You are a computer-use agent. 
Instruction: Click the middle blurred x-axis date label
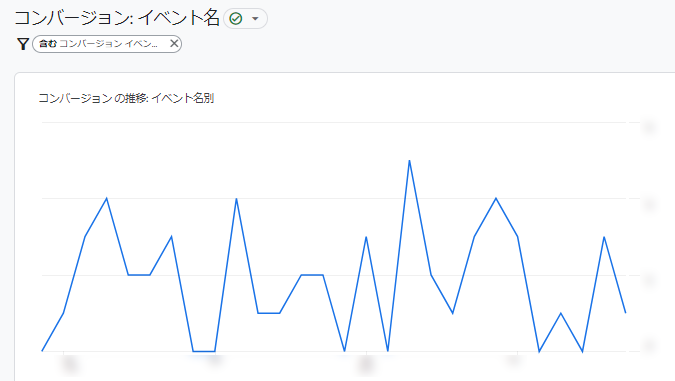tap(366, 365)
